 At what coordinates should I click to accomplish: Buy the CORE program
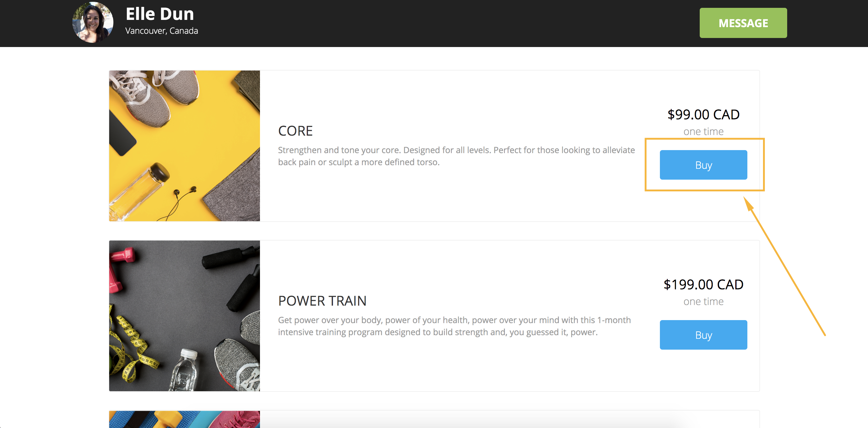703,165
